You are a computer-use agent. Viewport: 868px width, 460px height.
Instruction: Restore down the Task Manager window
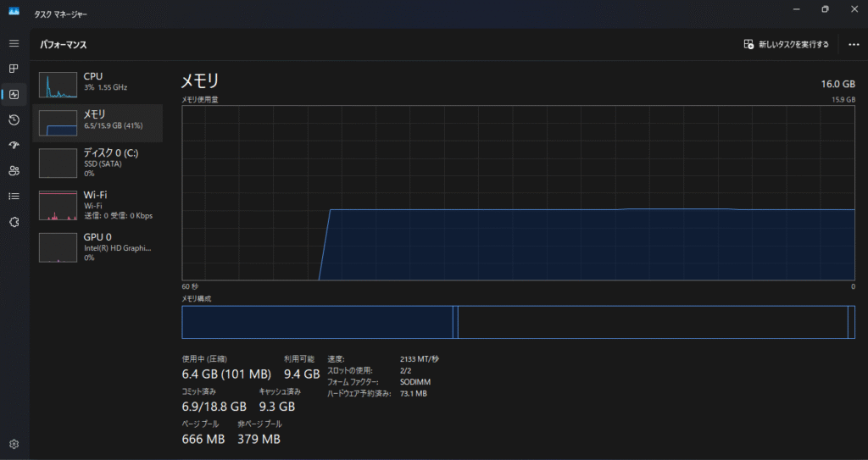tap(825, 9)
